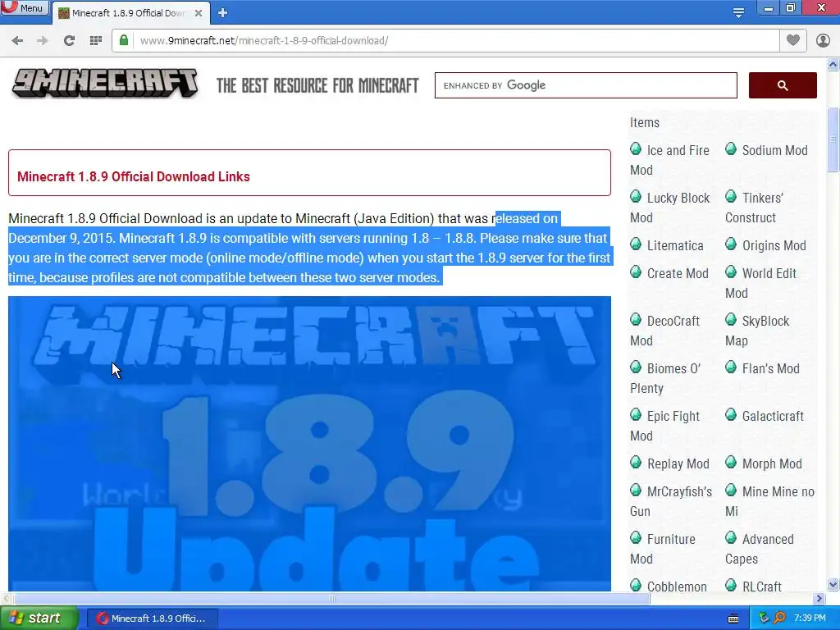
Task: Click the emerald icon beside Litematica
Action: (x=636, y=244)
